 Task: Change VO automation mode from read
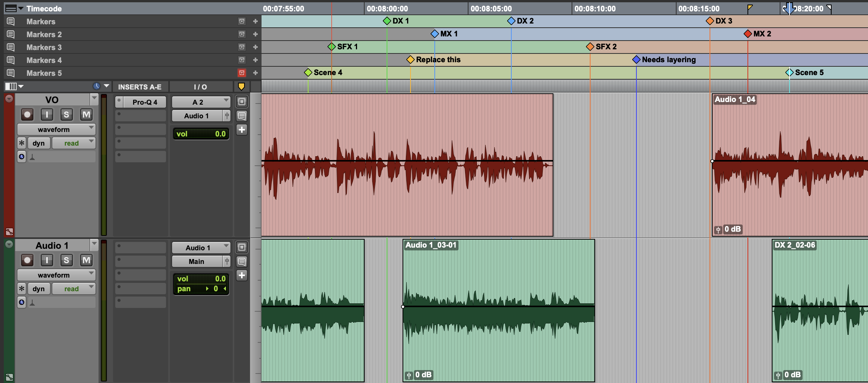point(74,143)
